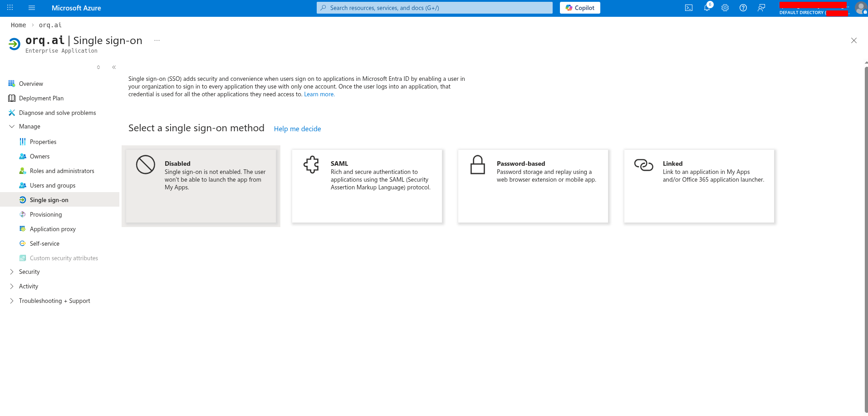
Task: Expand the Security section
Action: (30, 272)
